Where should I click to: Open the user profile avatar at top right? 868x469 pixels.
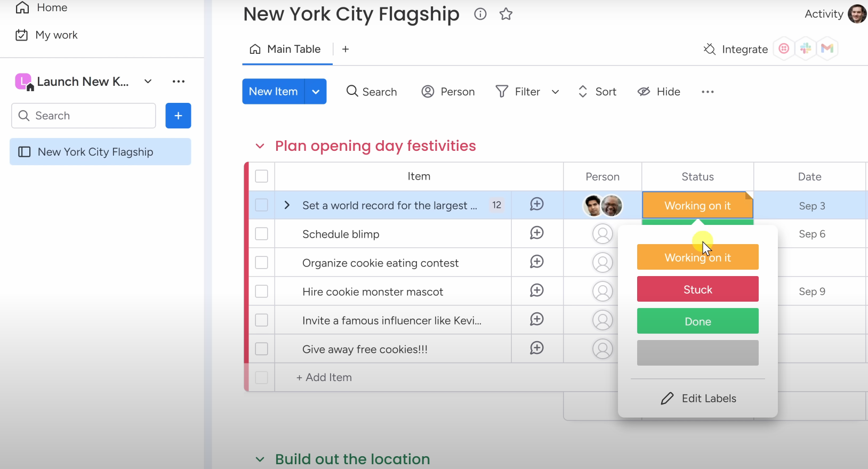coord(857,14)
